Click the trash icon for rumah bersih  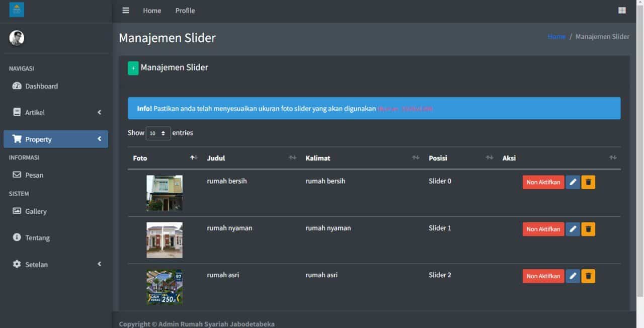[x=588, y=182]
